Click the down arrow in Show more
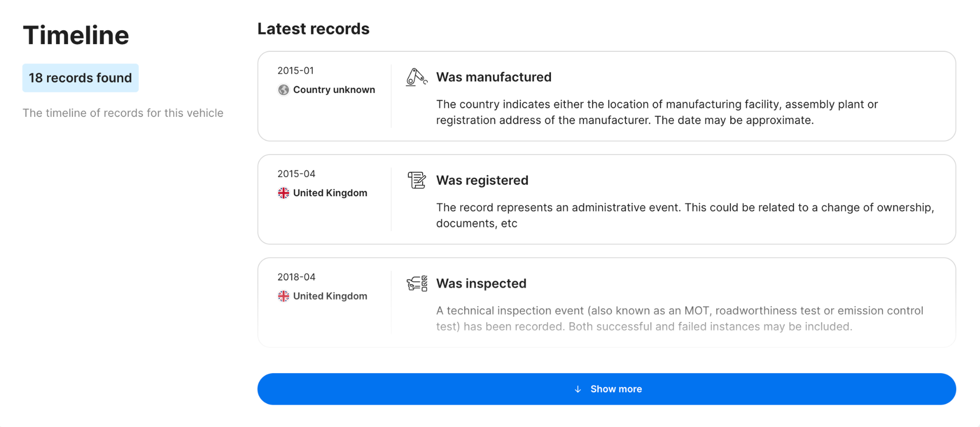The height and width of the screenshot is (427, 980). click(577, 389)
